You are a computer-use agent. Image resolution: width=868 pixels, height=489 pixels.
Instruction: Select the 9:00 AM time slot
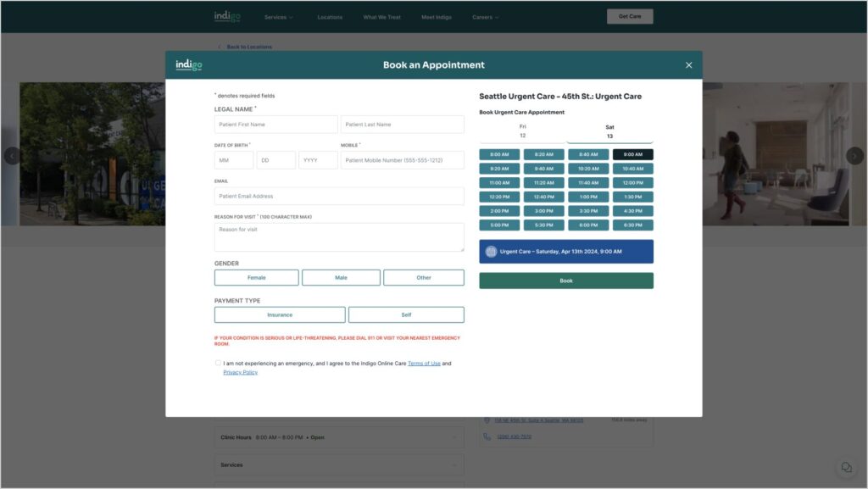coord(632,154)
